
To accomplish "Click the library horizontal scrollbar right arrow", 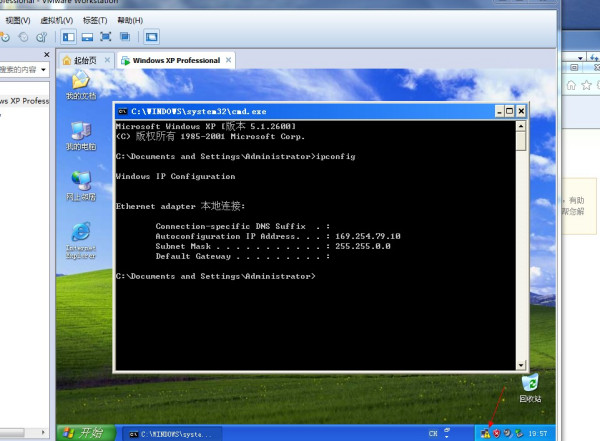I will 43,432.
